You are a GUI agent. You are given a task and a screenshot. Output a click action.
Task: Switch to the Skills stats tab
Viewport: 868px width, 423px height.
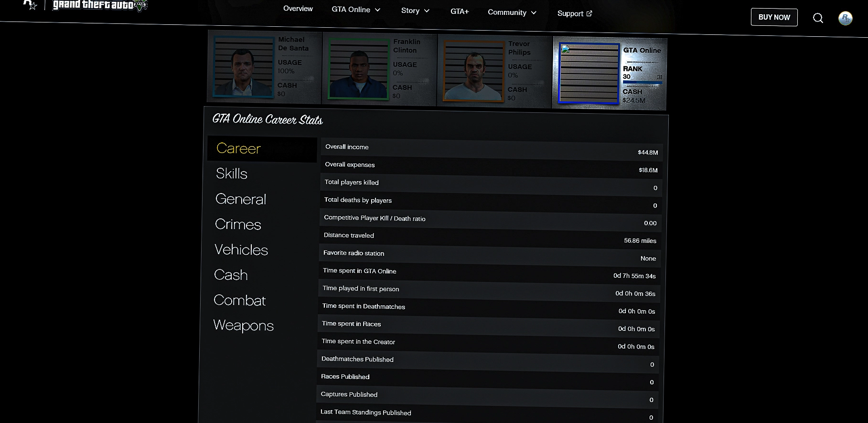pyautogui.click(x=232, y=174)
